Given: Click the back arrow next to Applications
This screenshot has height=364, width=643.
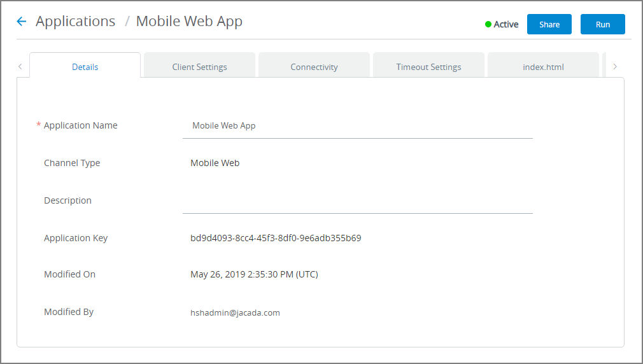Looking at the screenshot, I should pyautogui.click(x=21, y=21).
